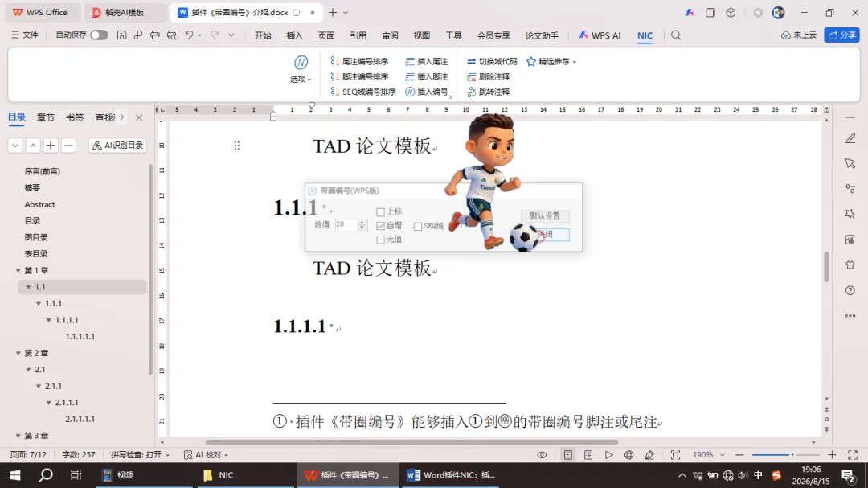868x488 pixels.
Task: Click the settings sliders icon in right sidebar
Action: pos(850,189)
